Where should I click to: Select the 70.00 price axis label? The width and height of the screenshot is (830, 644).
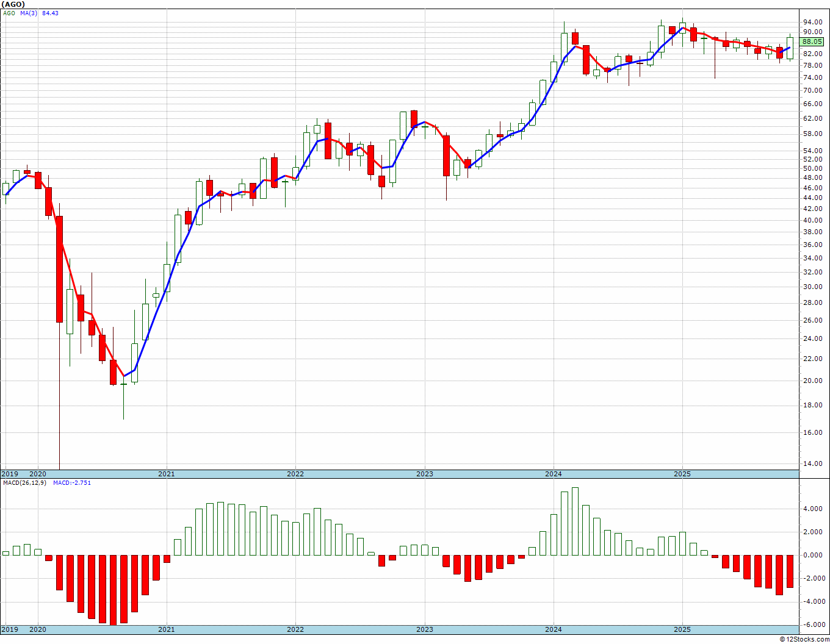click(812, 90)
